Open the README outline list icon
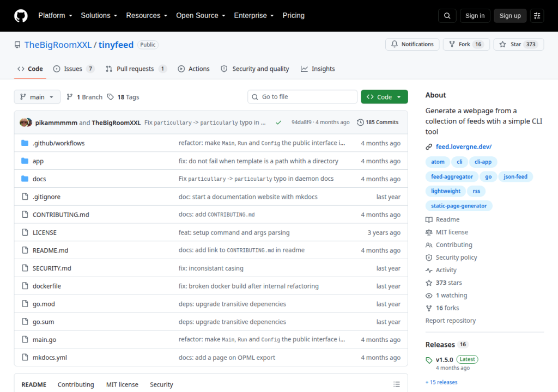This screenshot has width=558, height=392. click(397, 384)
